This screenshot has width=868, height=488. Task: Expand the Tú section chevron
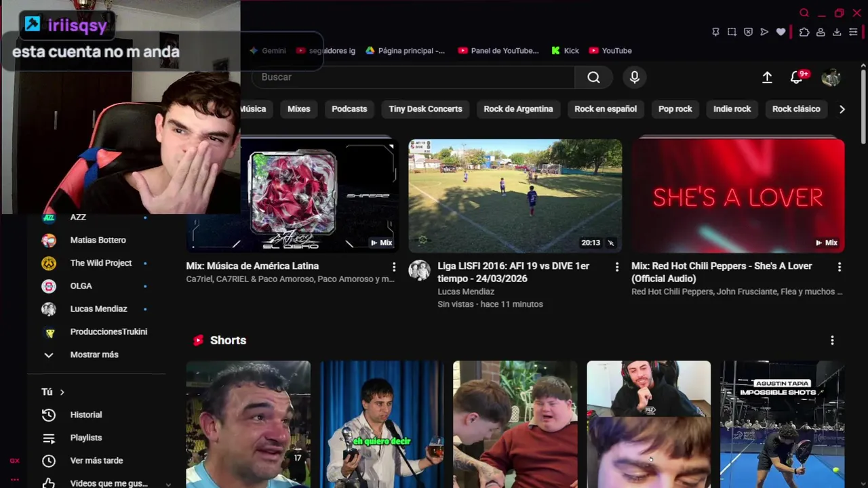tap(62, 392)
